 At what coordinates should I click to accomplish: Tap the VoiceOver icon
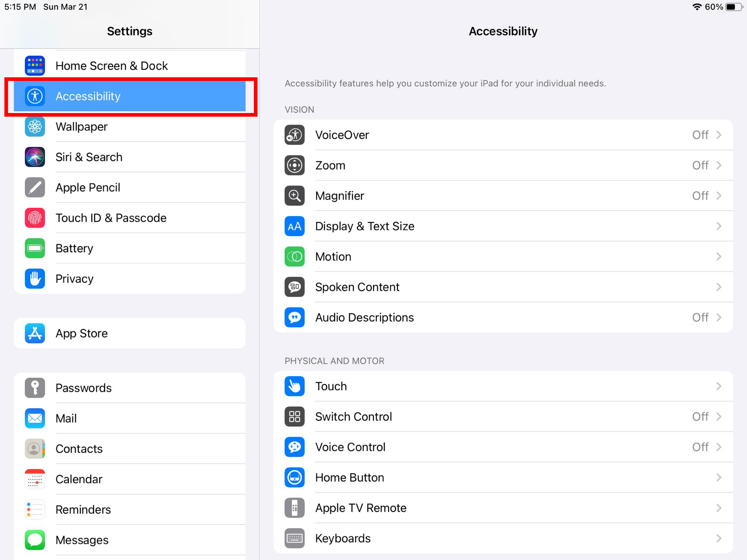(295, 135)
